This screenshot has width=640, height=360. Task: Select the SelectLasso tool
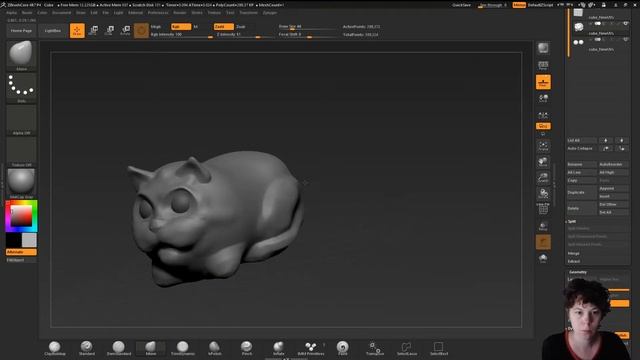[x=407, y=348]
